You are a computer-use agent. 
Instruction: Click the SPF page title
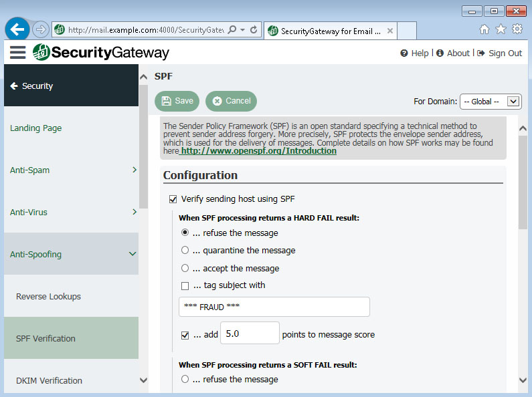tap(163, 76)
